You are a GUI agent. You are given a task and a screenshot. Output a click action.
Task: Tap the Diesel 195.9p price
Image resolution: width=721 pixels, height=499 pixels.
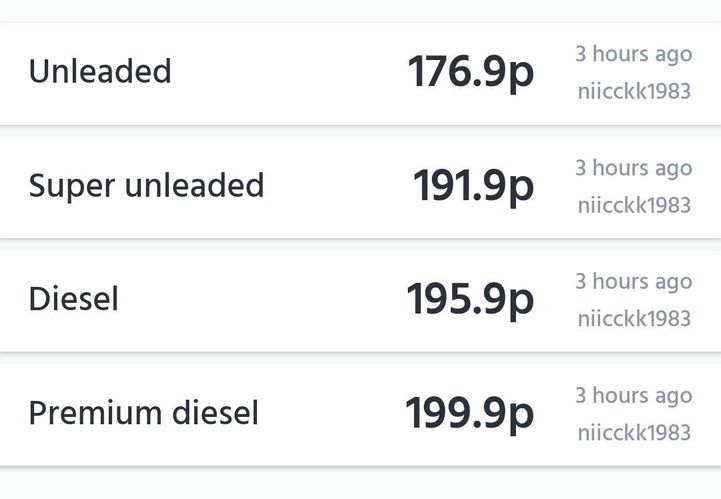click(x=470, y=300)
